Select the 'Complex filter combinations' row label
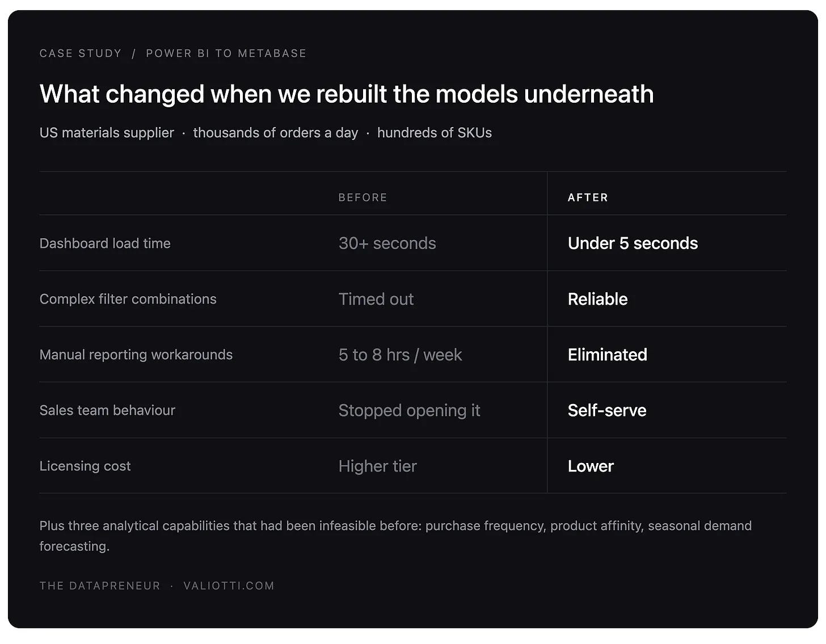 point(128,299)
